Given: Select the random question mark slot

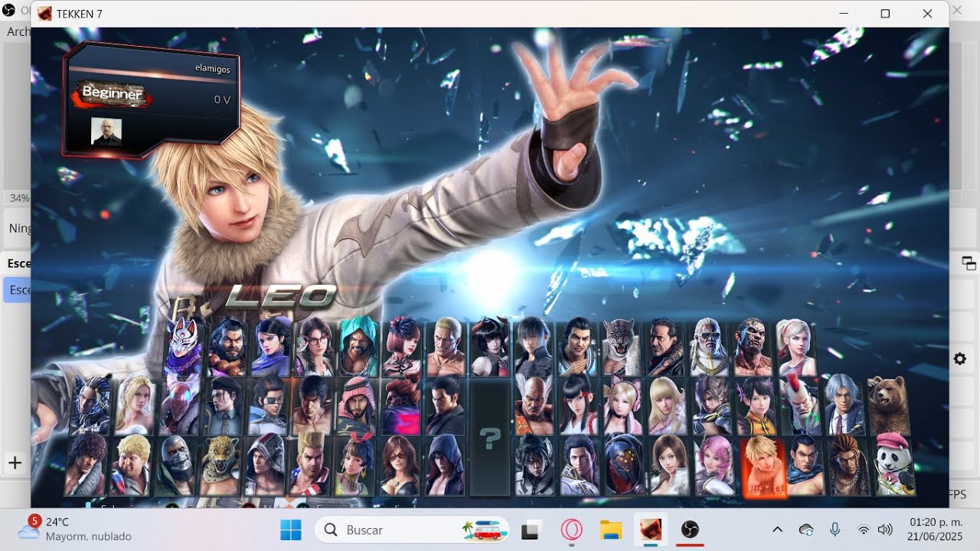Looking at the screenshot, I should tap(490, 438).
